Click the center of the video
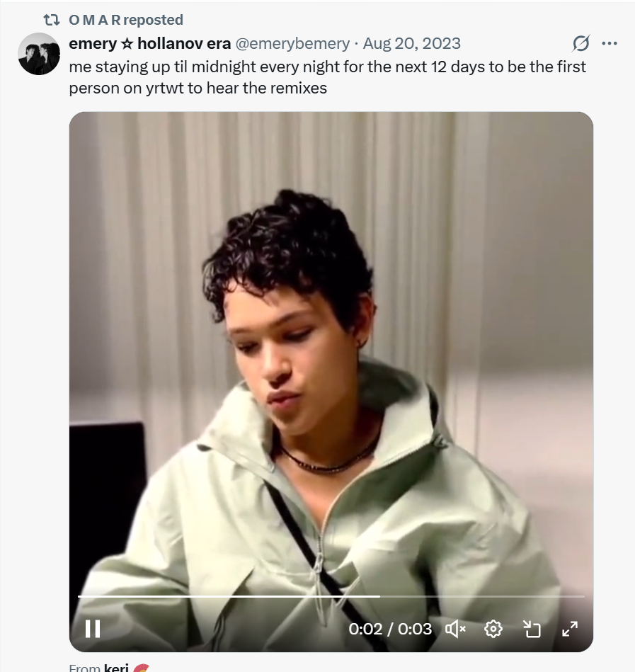635x672 pixels. coord(331,381)
